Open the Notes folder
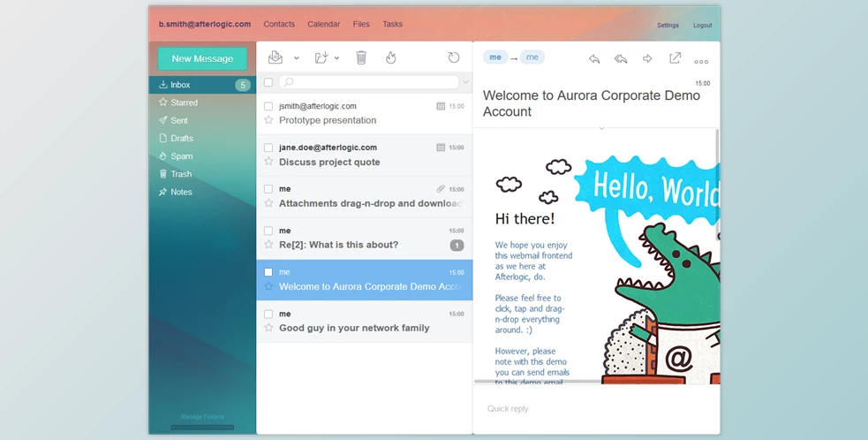The image size is (868, 440). (202, 192)
